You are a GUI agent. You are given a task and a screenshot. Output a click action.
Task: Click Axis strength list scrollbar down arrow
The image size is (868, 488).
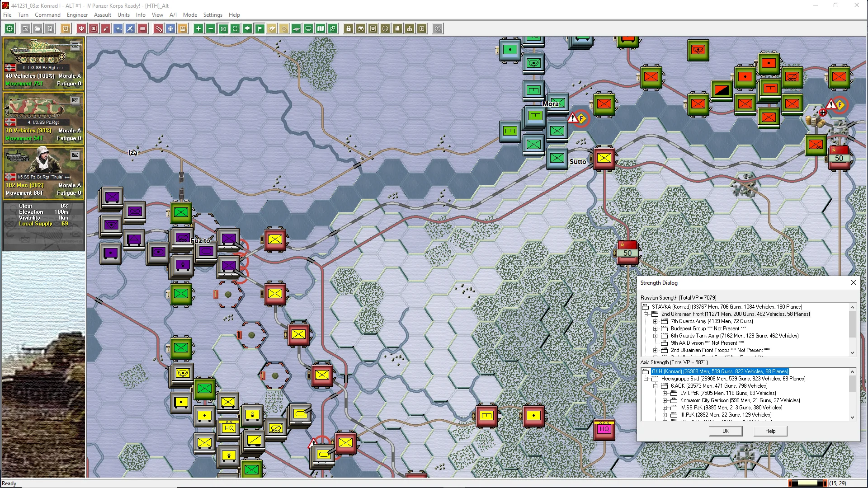[x=852, y=418]
